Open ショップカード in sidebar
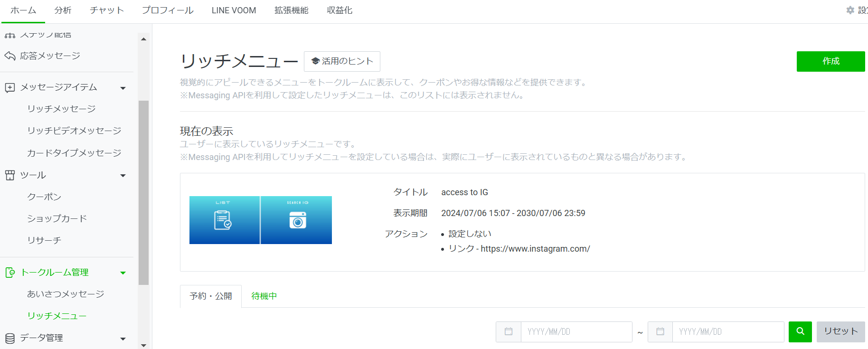Image resolution: width=868 pixels, height=349 pixels. tap(57, 218)
